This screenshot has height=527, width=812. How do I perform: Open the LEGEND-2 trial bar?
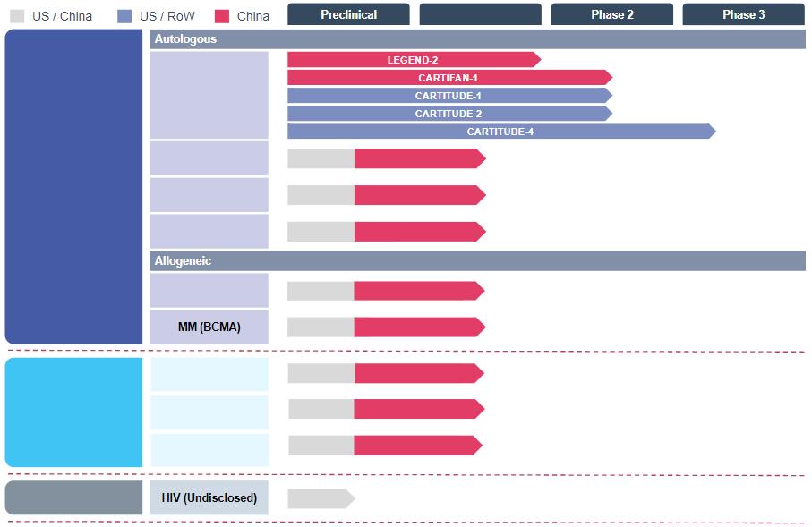point(413,60)
